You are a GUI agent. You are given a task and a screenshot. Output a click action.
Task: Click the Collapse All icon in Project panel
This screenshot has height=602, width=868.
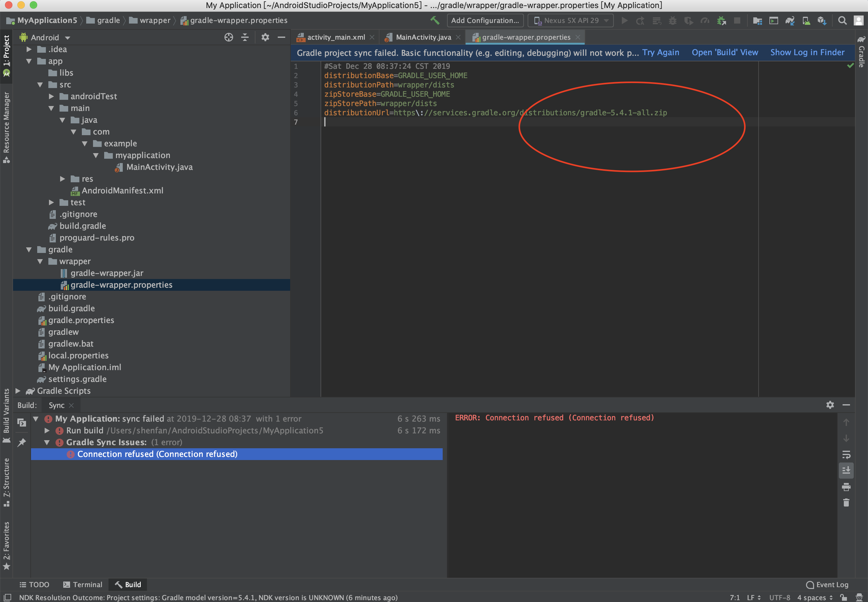(x=245, y=37)
